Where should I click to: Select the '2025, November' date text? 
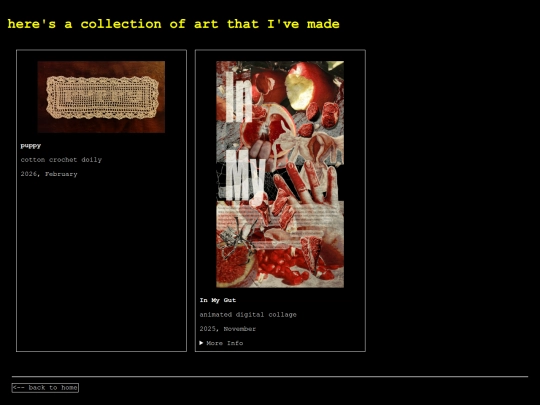(x=228, y=329)
